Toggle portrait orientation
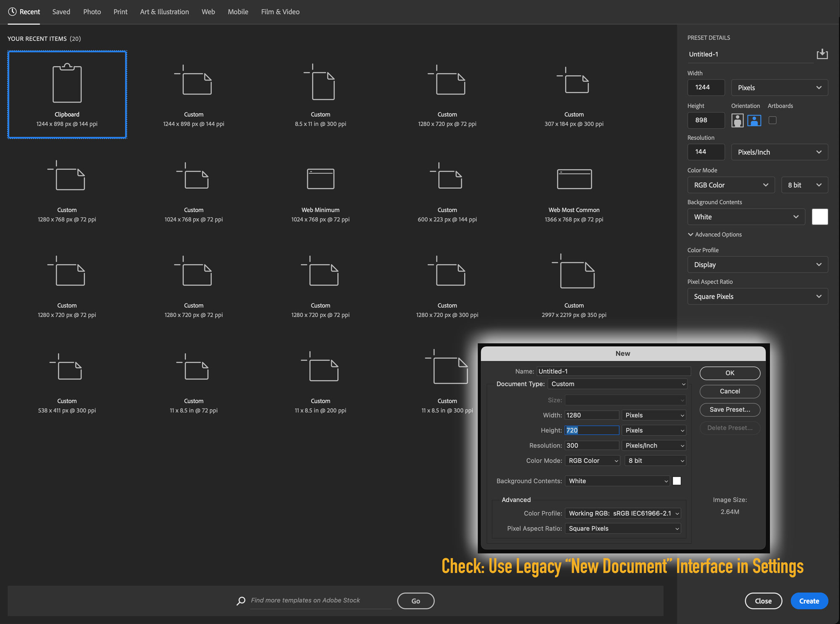The width and height of the screenshot is (840, 624). point(738,120)
